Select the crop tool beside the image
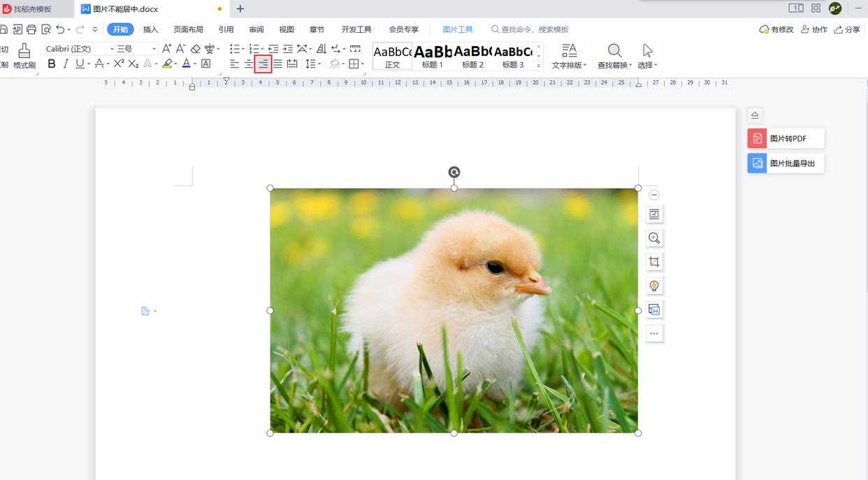 [x=654, y=262]
